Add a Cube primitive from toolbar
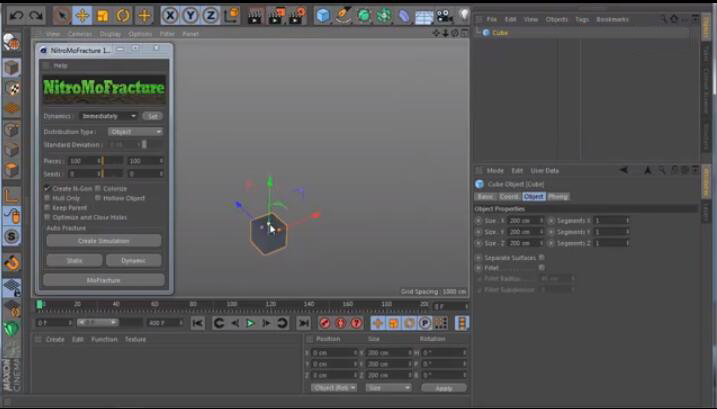Viewport: 717px width, 409px height. pos(323,16)
